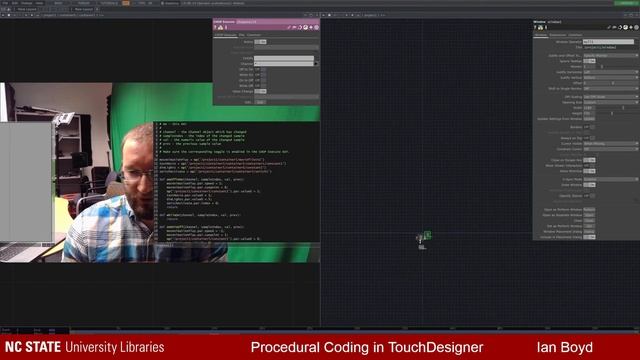The width and height of the screenshot is (640, 360).
Task: Switch to Common tab in CHOP Execute panel
Action: [253, 35]
